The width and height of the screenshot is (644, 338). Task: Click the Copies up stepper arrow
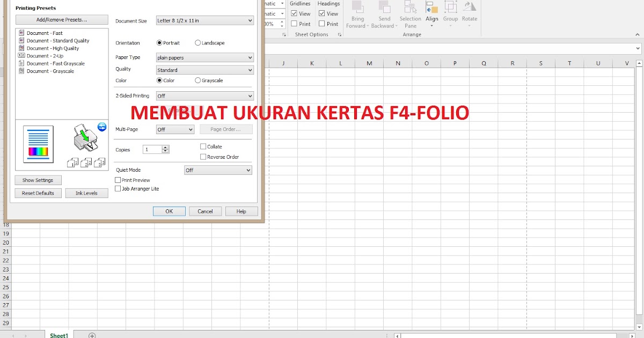(165, 147)
